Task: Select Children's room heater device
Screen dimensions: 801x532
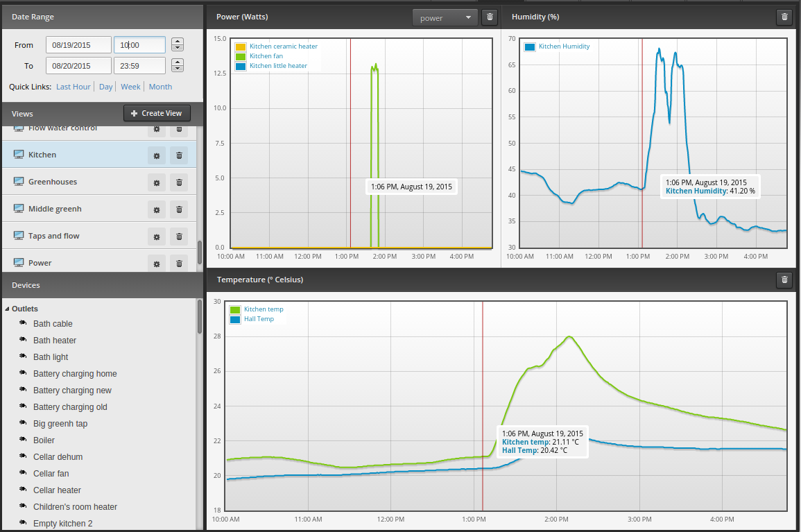Action: (75, 507)
